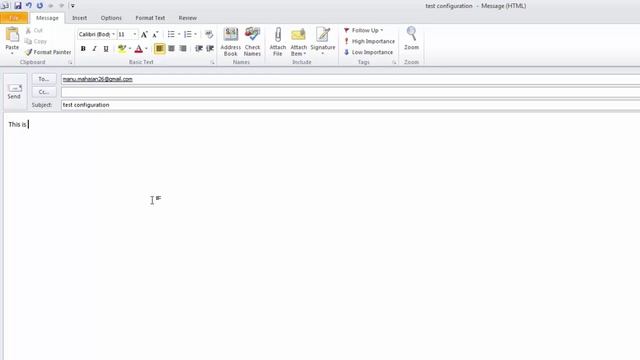
Task: Switch to the Message ribbon tab
Action: (x=47, y=18)
